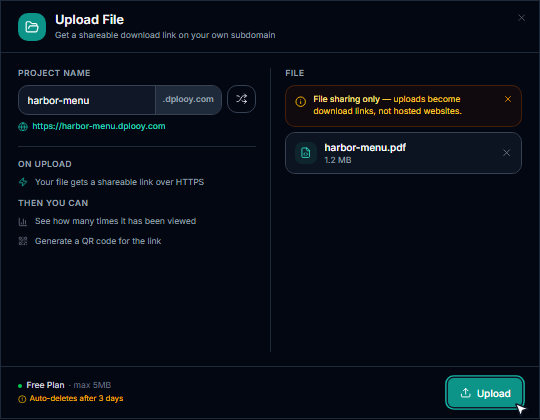Dismiss the File sharing only notice
This screenshot has height=420, width=540.
click(x=508, y=99)
